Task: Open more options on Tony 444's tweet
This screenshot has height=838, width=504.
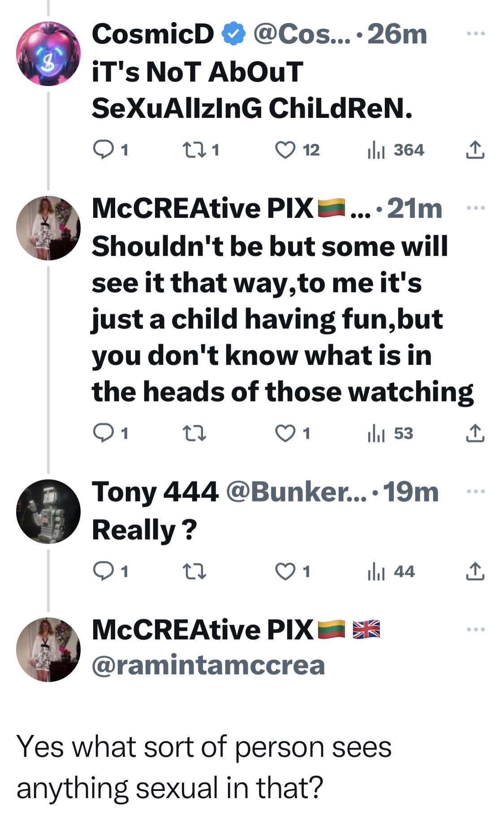Action: 475,491
